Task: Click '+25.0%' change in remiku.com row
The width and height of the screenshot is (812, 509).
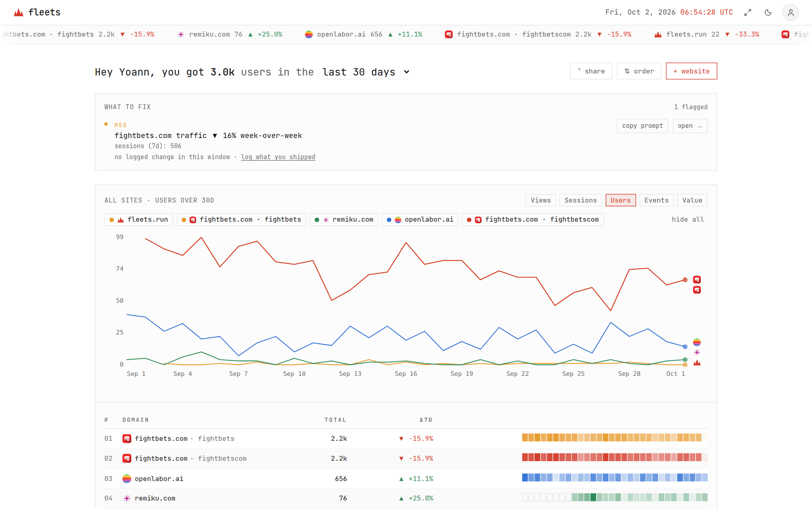Action: click(x=421, y=498)
